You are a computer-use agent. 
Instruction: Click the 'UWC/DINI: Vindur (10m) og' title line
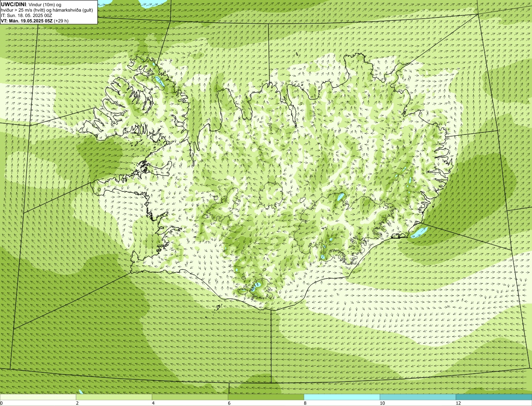click(x=31, y=4)
